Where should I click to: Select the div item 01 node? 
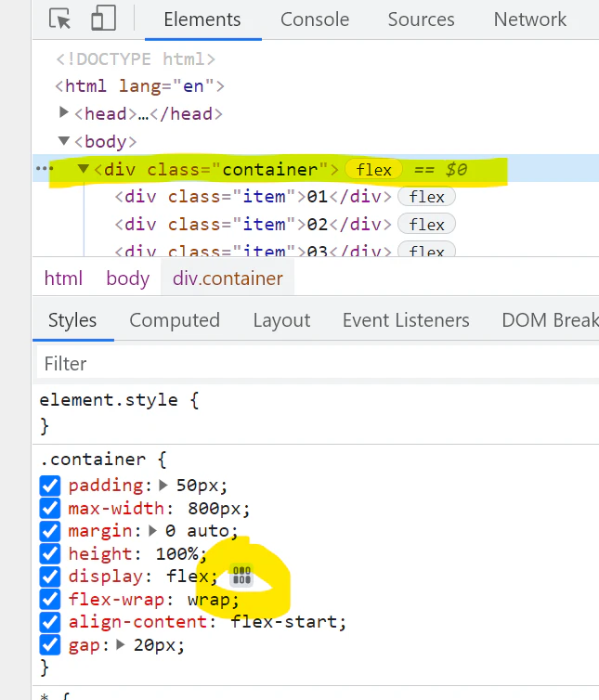[254, 197]
